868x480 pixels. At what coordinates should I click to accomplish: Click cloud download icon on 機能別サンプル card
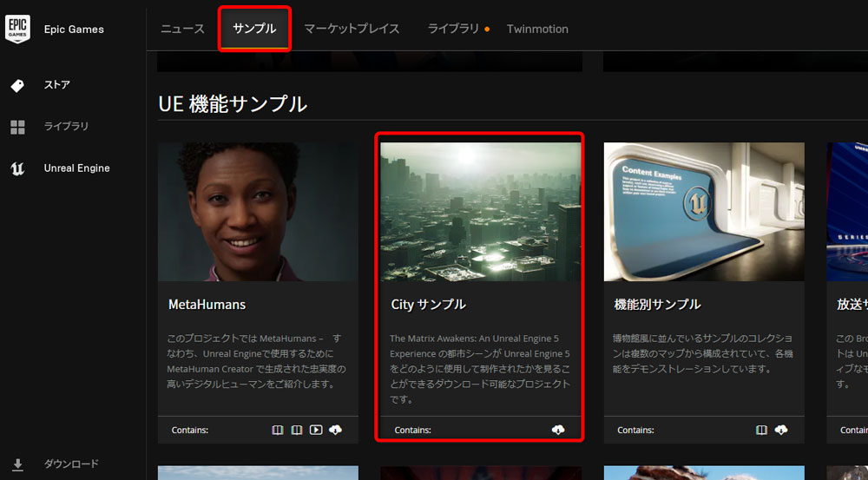tap(781, 430)
